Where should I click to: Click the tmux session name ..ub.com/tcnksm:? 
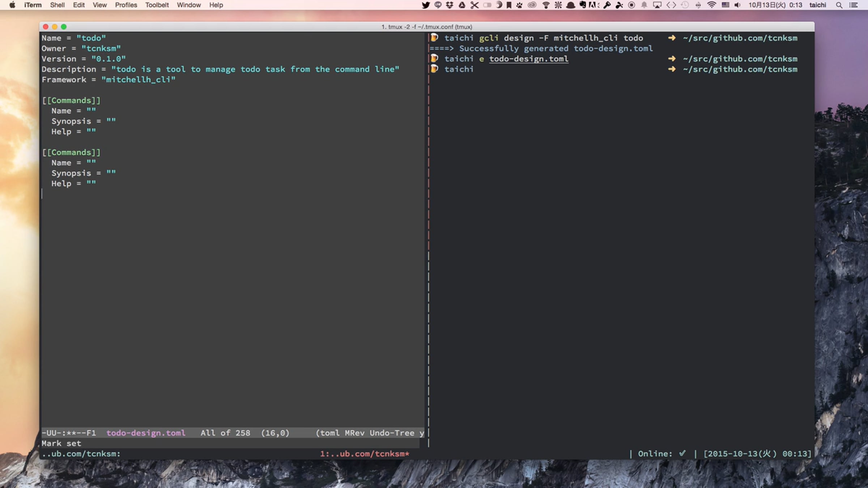[x=81, y=454]
